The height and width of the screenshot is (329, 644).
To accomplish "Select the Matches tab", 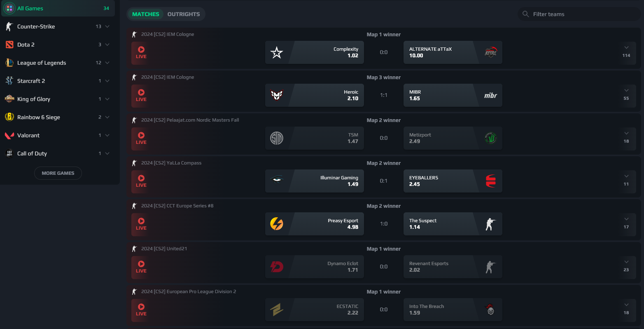I will [x=145, y=14].
